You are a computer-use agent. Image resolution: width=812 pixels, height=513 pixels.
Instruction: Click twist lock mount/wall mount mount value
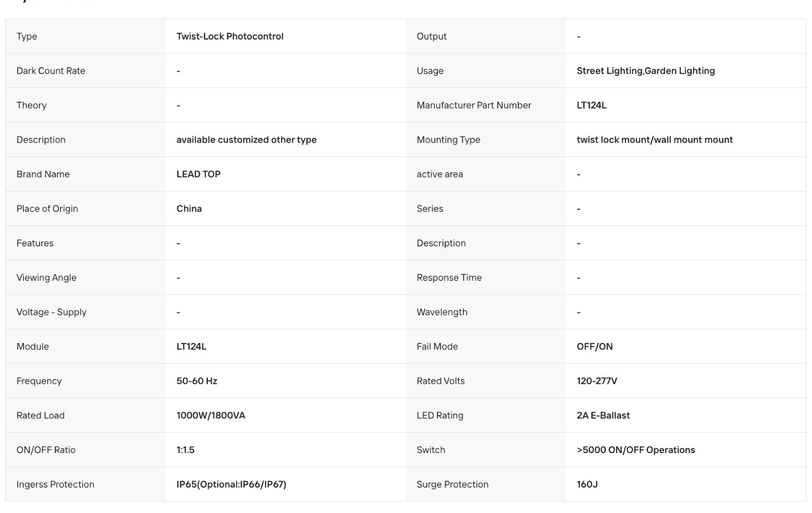coord(655,140)
